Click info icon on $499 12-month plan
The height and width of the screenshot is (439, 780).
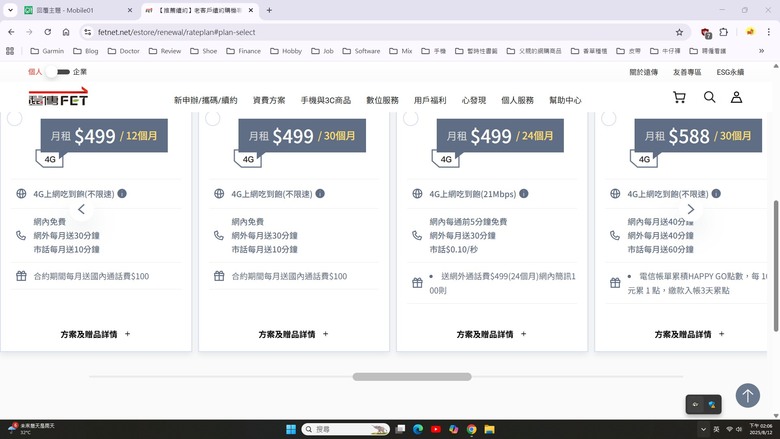click(x=122, y=193)
